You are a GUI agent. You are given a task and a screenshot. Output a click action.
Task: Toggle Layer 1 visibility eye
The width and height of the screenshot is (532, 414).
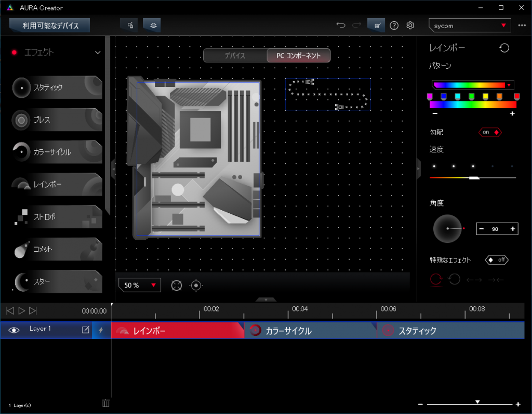[14, 330]
